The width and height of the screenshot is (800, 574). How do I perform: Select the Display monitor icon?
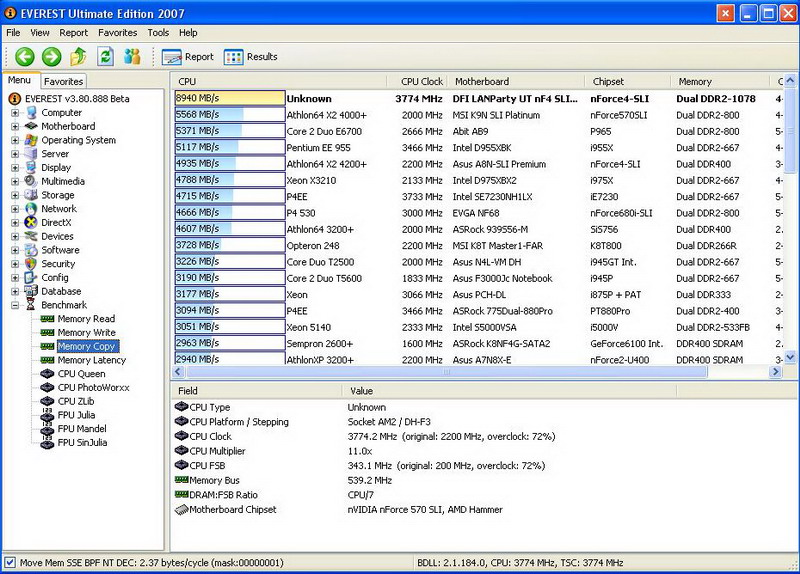coord(32,167)
